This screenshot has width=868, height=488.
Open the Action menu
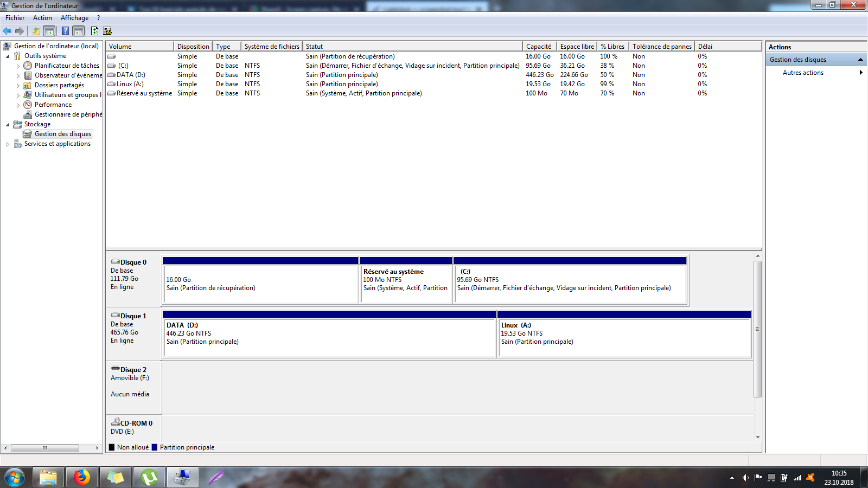(42, 18)
